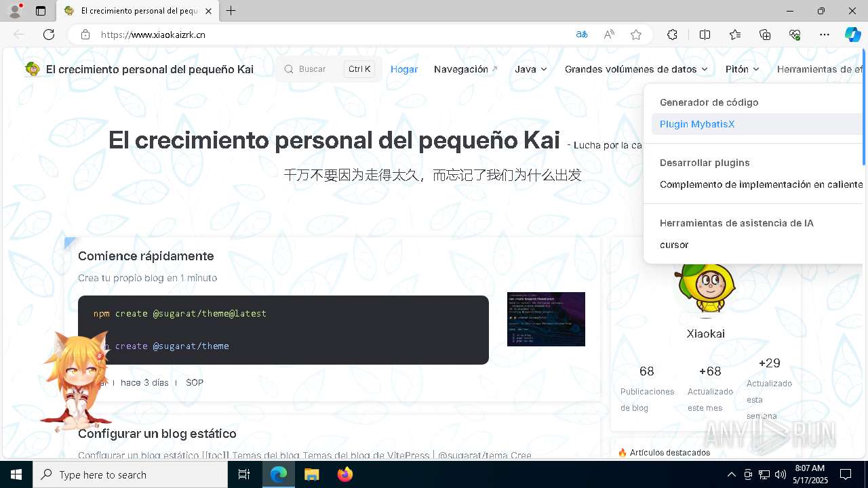Open the network tray icon
The width and height of the screenshot is (868, 488).
[x=764, y=474]
